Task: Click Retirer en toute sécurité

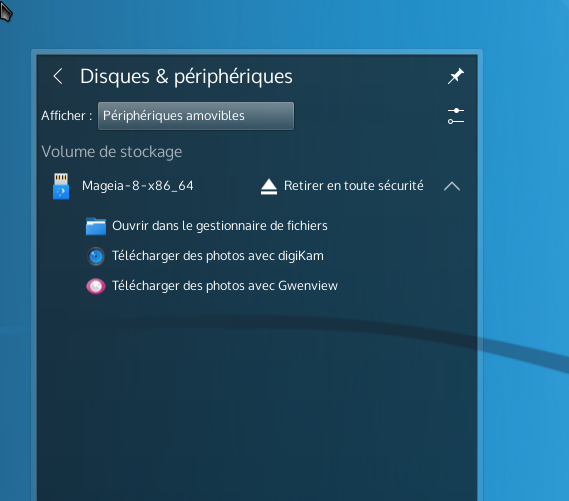Action: pos(353,186)
